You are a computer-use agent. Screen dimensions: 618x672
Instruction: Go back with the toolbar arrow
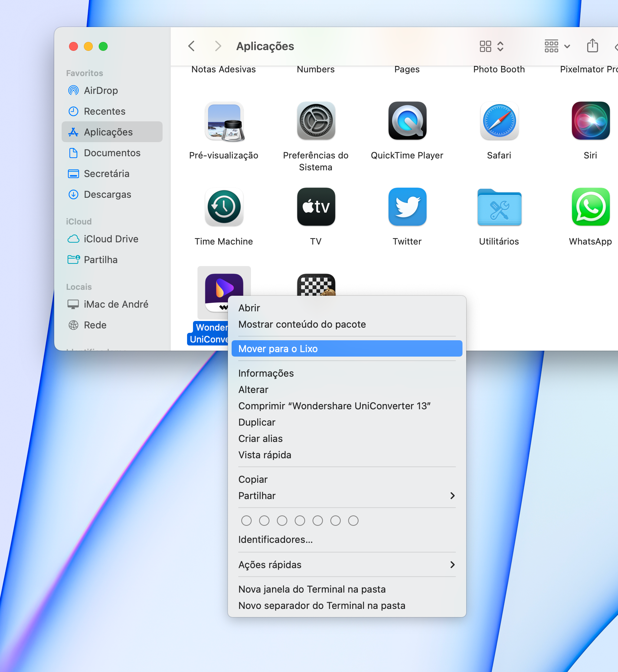click(x=192, y=46)
